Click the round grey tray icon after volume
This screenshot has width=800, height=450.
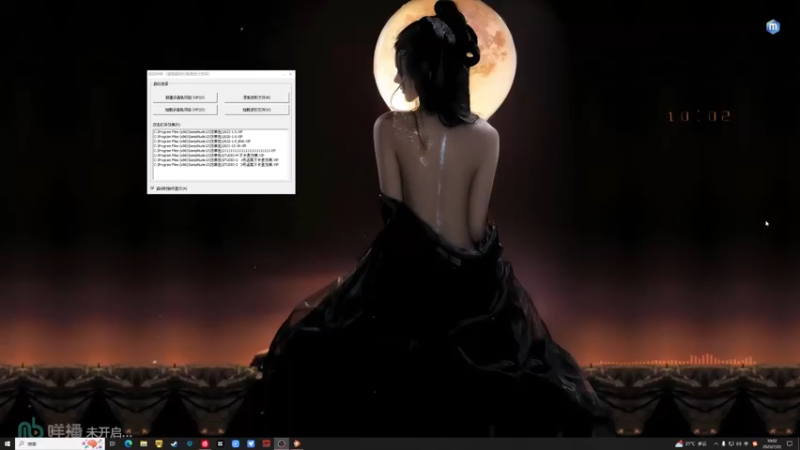(746, 444)
